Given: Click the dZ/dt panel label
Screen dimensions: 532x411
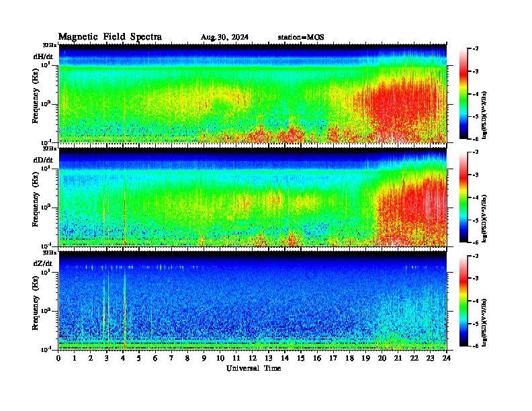Looking at the screenshot, I should pos(43,263).
